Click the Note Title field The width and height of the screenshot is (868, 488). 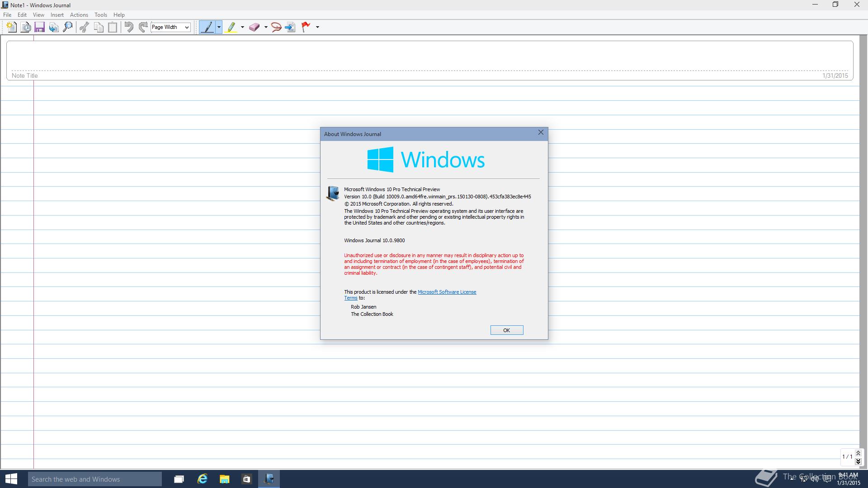[25, 75]
